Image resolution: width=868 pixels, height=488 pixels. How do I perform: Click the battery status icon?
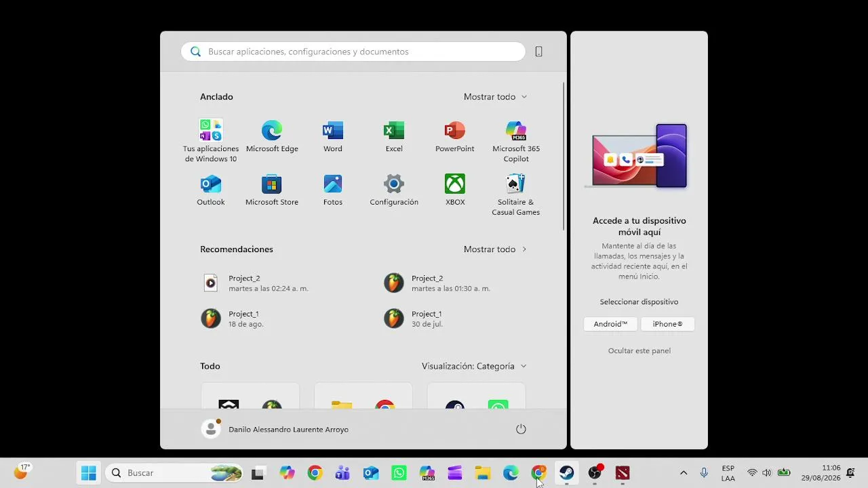pyautogui.click(x=784, y=473)
